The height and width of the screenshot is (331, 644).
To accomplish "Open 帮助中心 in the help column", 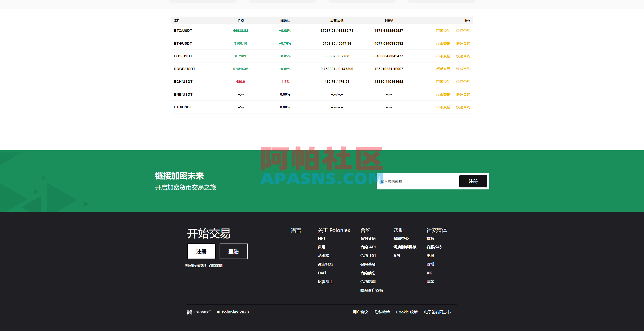I will pos(401,238).
